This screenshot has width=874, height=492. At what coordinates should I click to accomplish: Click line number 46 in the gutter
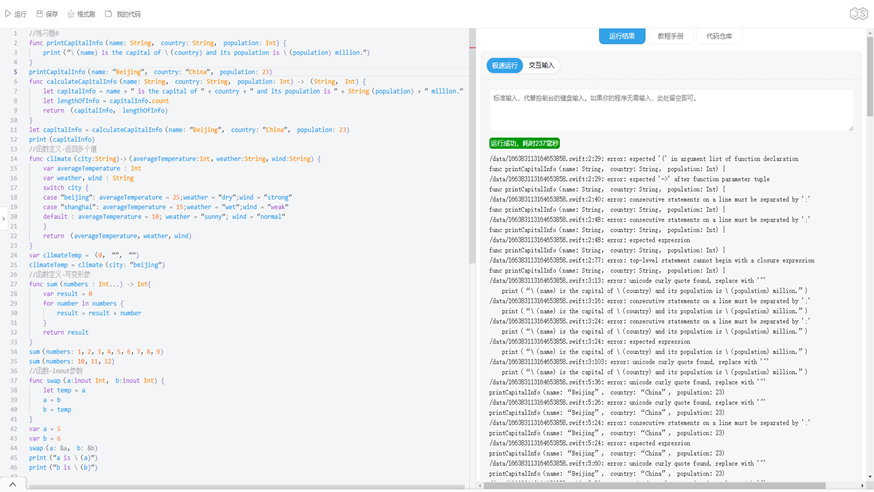(14, 467)
